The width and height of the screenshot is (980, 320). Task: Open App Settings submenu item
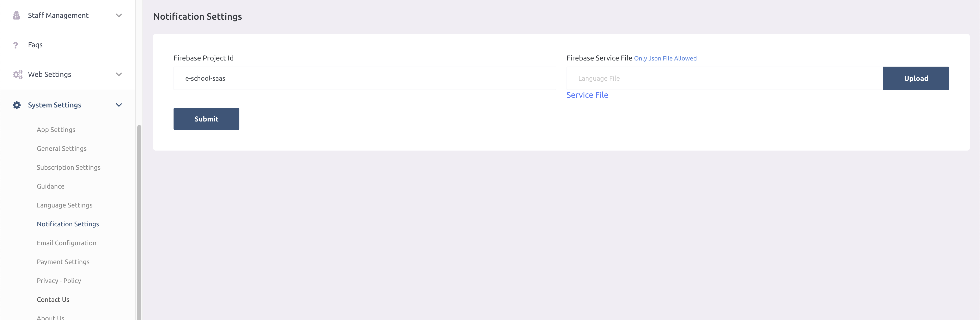[x=56, y=130]
